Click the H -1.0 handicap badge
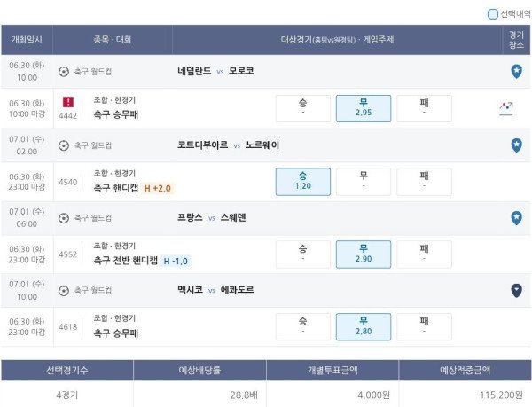 [176, 262]
